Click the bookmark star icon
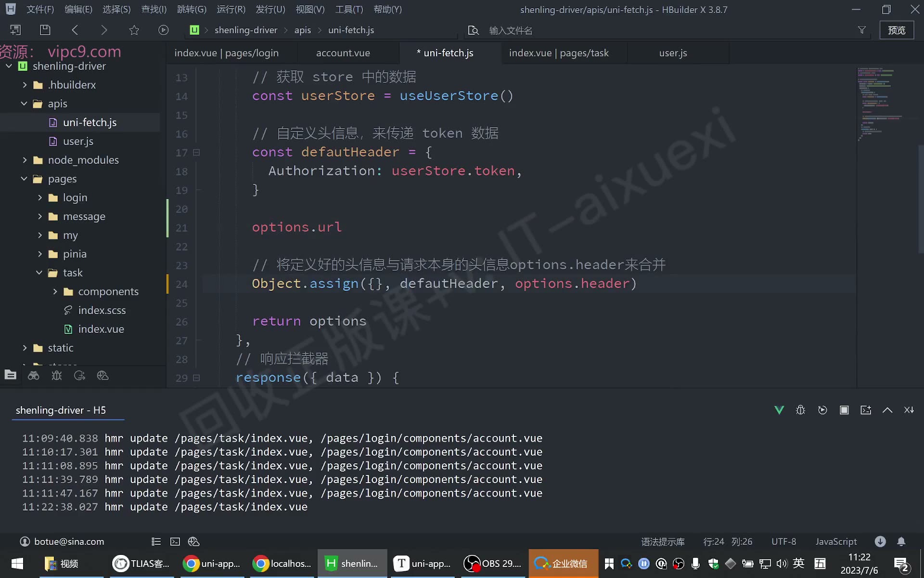Screen dimensions: 924x578 click(134, 30)
